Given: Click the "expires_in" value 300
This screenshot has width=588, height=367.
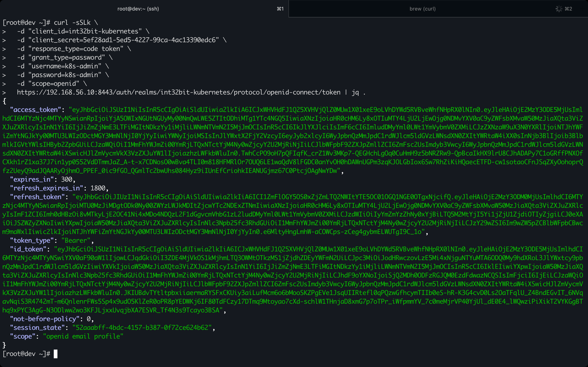Looking at the screenshot, I should [67, 179].
